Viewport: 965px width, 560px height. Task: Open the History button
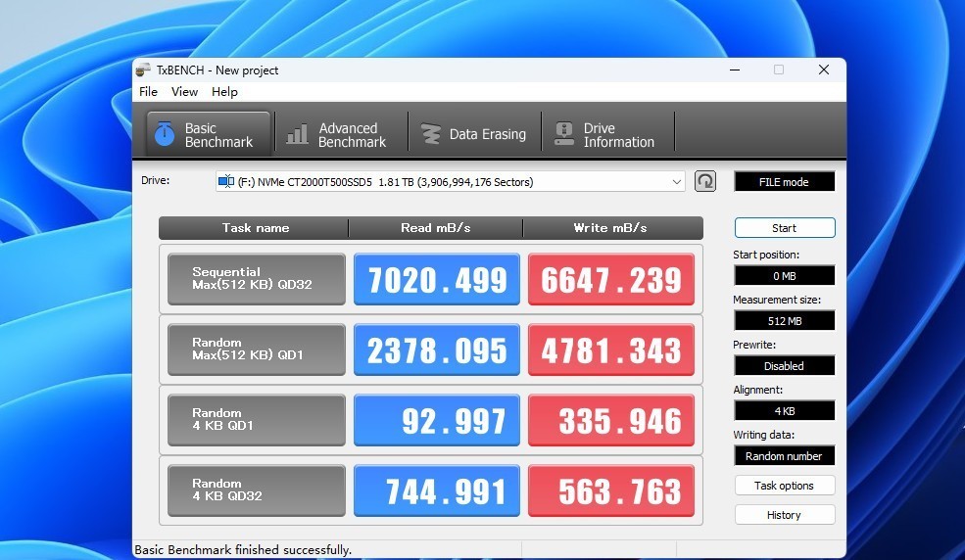pos(785,515)
